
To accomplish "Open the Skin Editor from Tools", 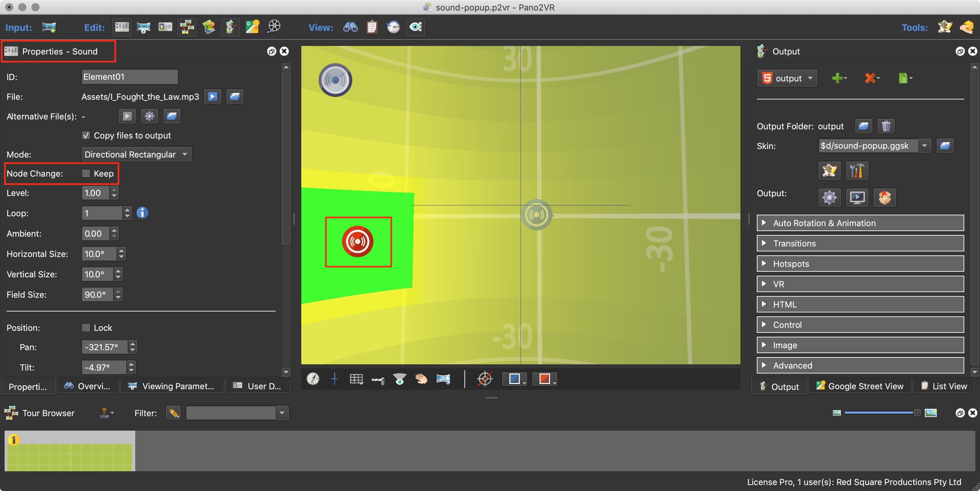I will tap(945, 27).
